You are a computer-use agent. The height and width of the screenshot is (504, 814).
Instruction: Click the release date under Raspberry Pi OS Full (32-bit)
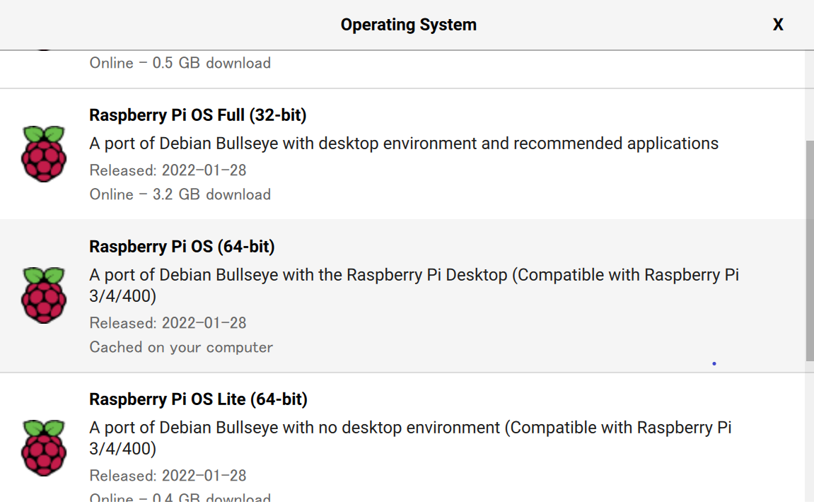coord(168,170)
